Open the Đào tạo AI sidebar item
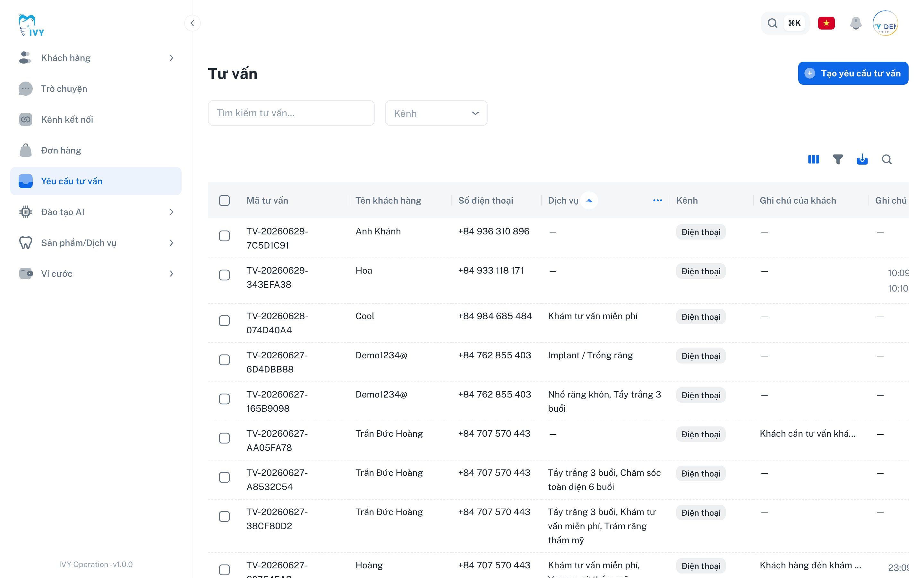 96,212
